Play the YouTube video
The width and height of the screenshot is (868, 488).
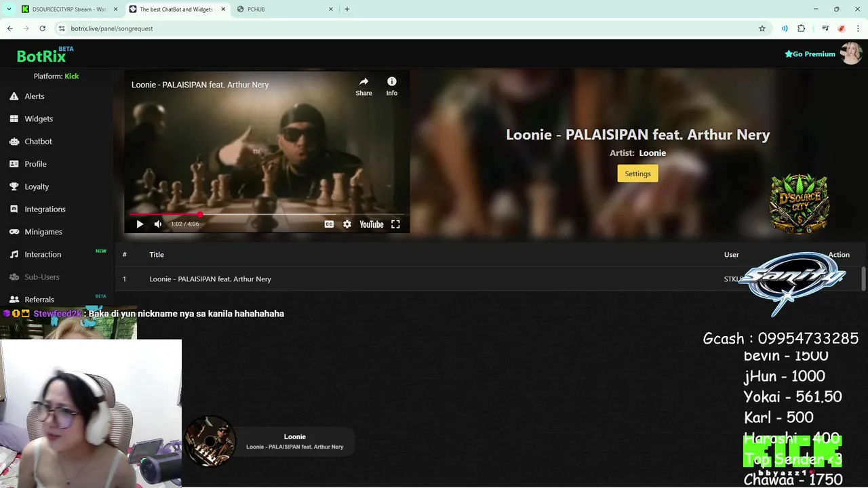(140, 224)
